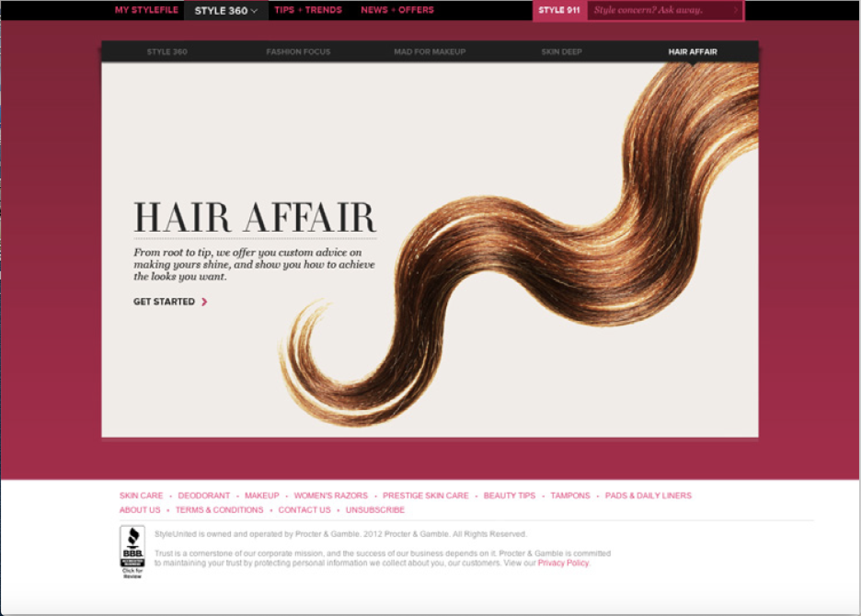
Task: Switch to the Skin Deep tab
Action: point(562,52)
